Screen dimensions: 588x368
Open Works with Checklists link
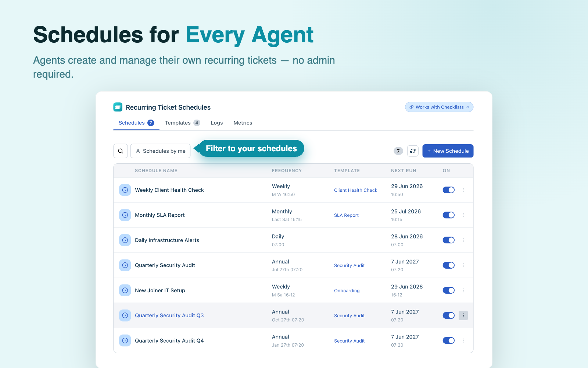click(x=439, y=107)
